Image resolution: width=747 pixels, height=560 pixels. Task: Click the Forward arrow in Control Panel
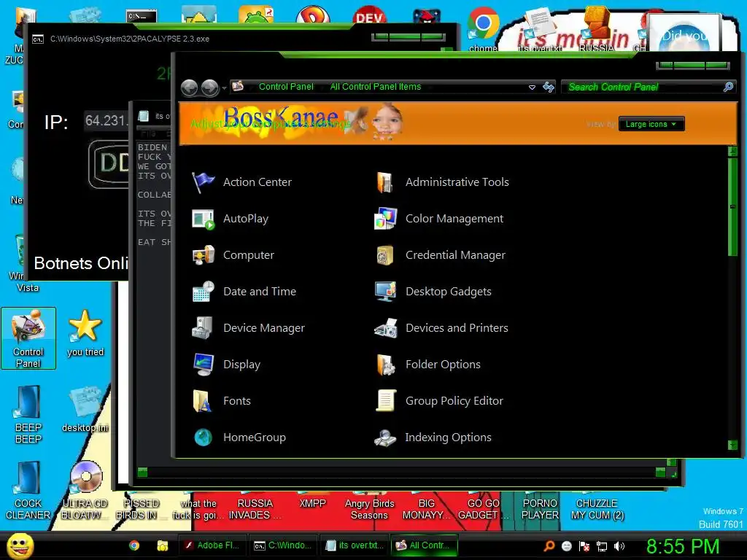[x=209, y=87]
